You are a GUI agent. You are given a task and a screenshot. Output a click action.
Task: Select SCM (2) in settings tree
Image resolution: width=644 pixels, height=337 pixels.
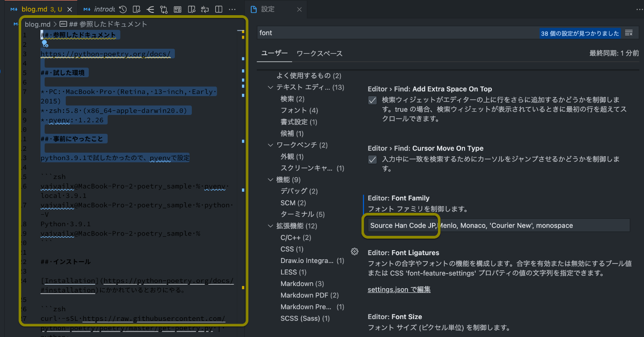tap(293, 203)
